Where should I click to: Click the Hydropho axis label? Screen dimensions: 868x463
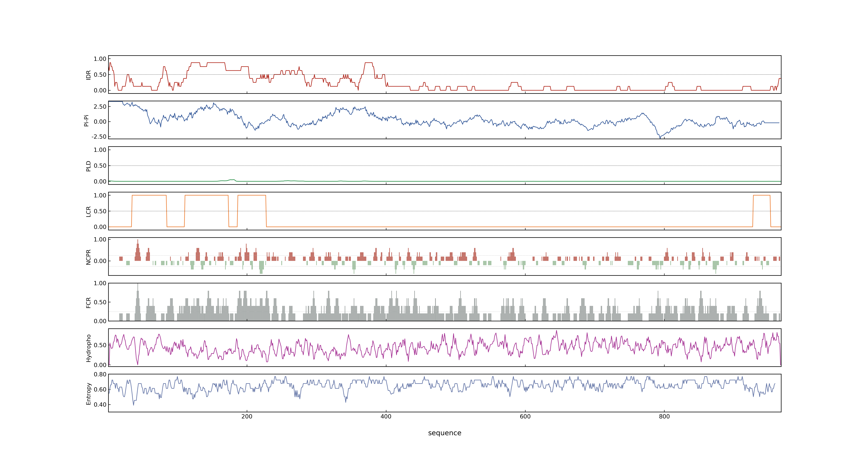88,348
